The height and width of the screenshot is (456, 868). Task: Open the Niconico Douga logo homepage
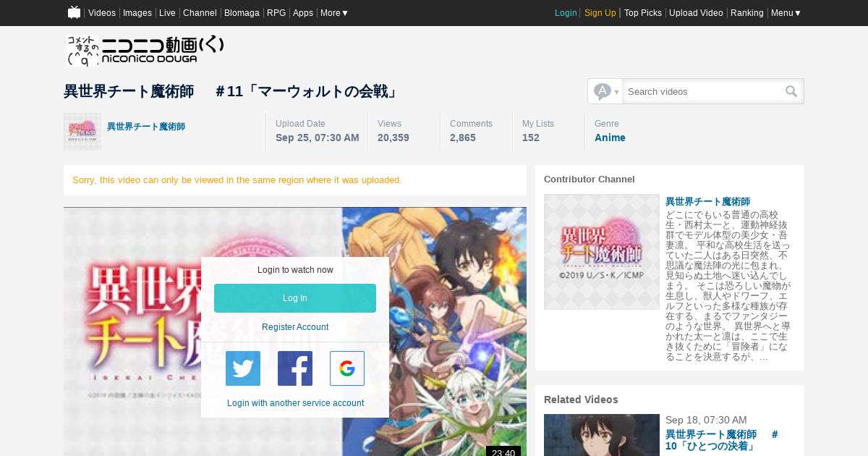pyautogui.click(x=145, y=50)
